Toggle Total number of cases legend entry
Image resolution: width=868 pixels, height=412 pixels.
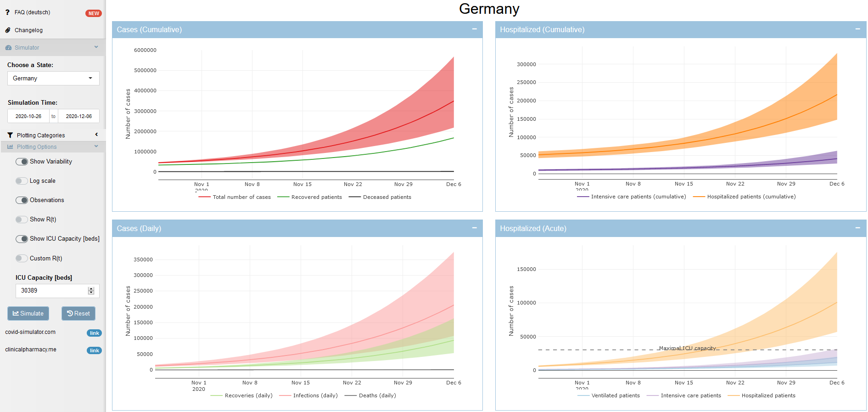[235, 197]
